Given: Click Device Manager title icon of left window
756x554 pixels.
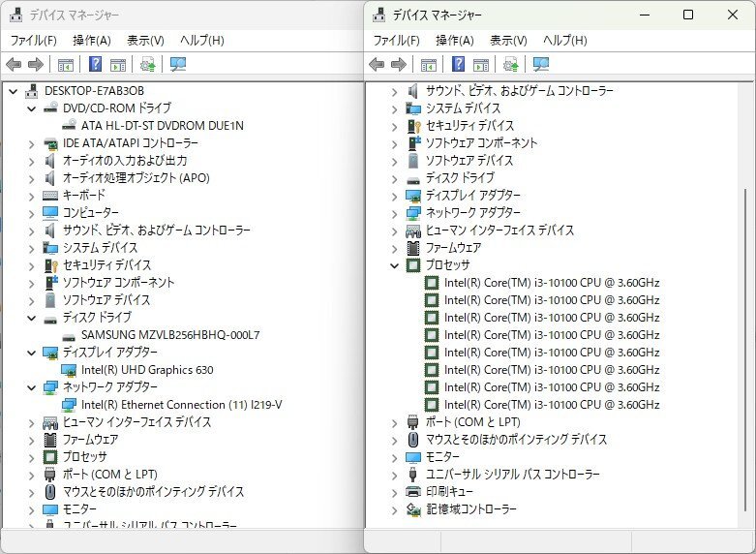Looking at the screenshot, I should click(15, 15).
